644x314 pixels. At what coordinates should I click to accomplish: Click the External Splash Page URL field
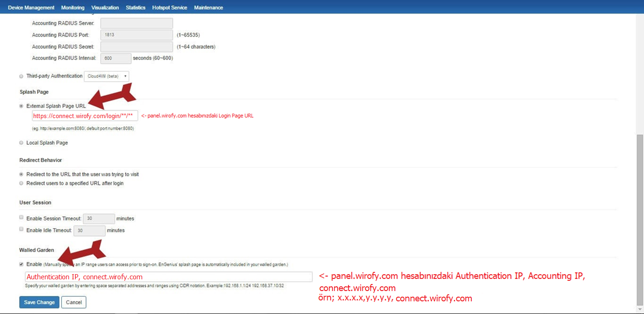84,116
